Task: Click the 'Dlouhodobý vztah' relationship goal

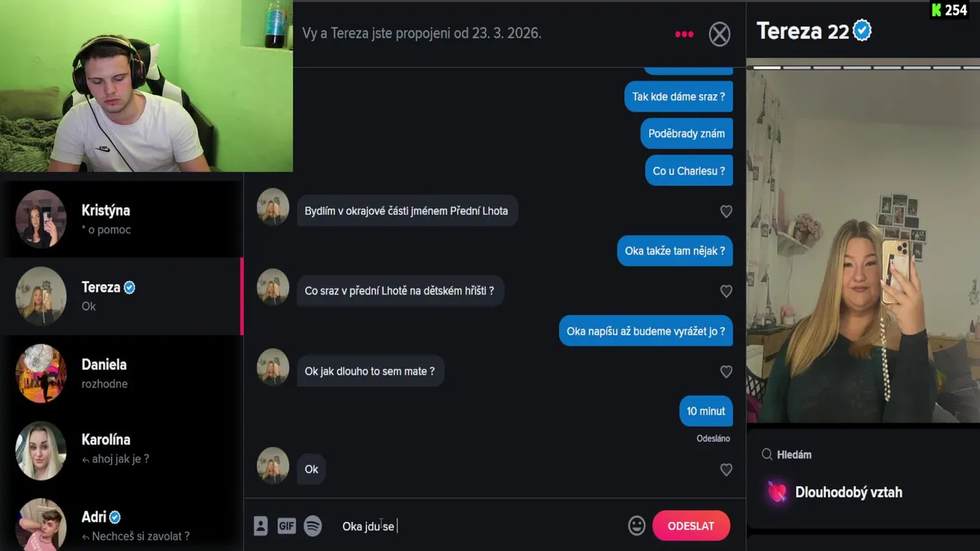Action: (x=848, y=492)
